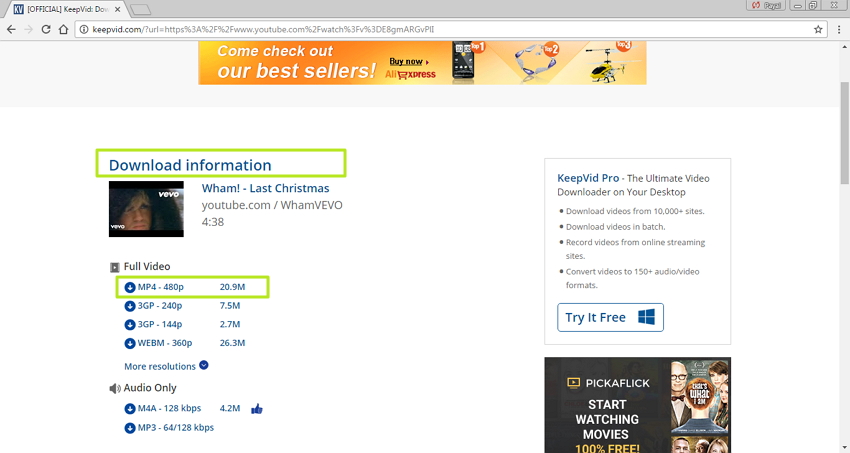850x453 pixels.
Task: Select the KeepVid tab
Action: 65,9
